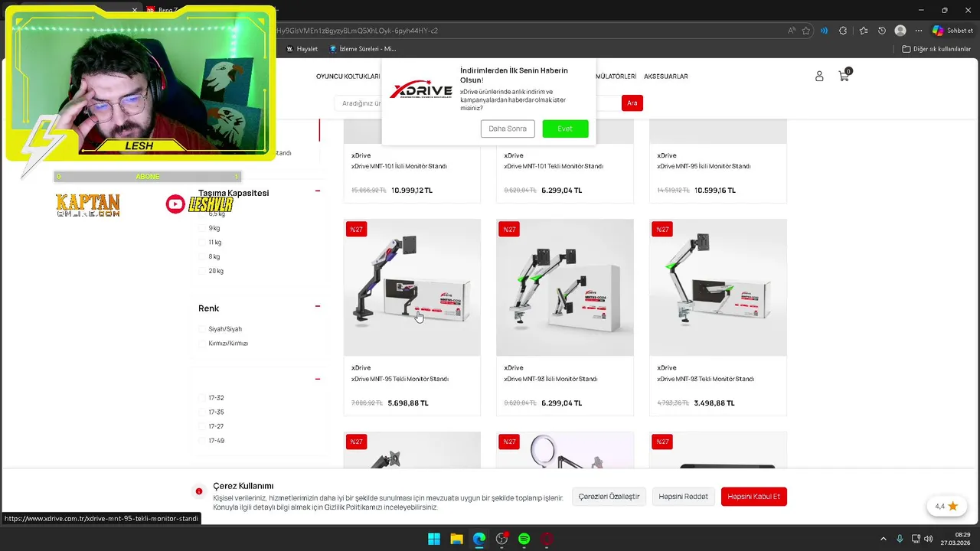Open the Diğer sık kullanılanlar favorites folder
Viewport: 980px width, 551px height.
[x=936, y=49]
